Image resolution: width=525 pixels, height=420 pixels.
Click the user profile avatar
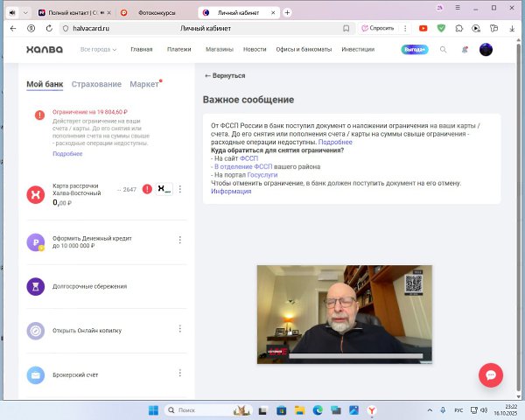click(x=486, y=50)
